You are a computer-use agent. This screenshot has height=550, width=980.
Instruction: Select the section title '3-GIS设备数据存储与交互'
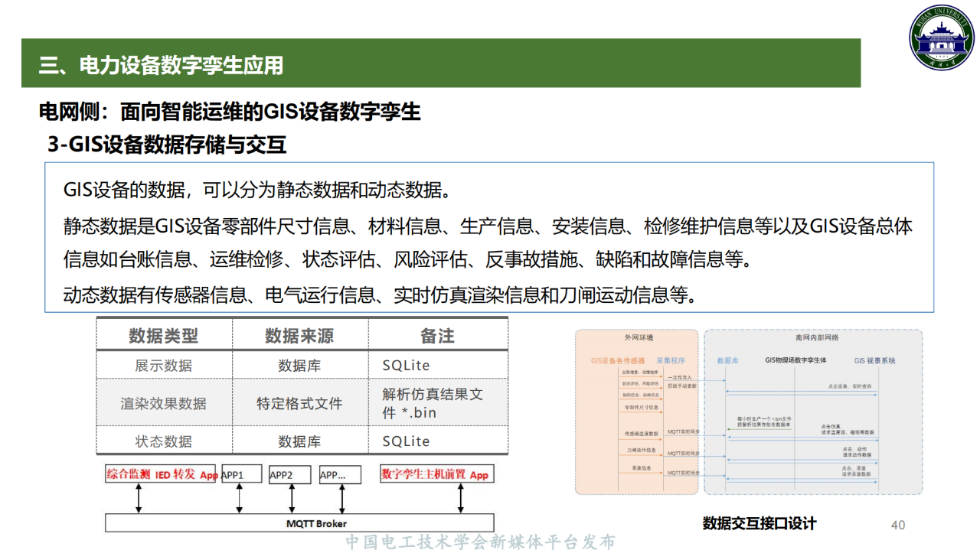tap(167, 145)
